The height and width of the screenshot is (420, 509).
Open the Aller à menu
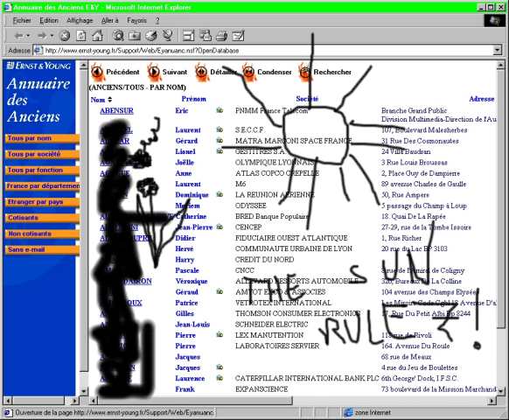pyautogui.click(x=109, y=20)
